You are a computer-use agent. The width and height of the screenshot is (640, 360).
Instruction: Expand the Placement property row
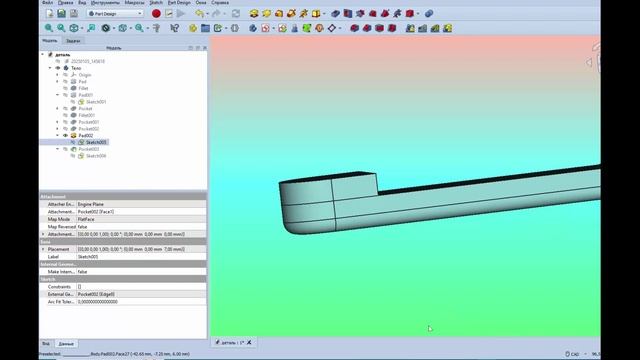[43, 249]
